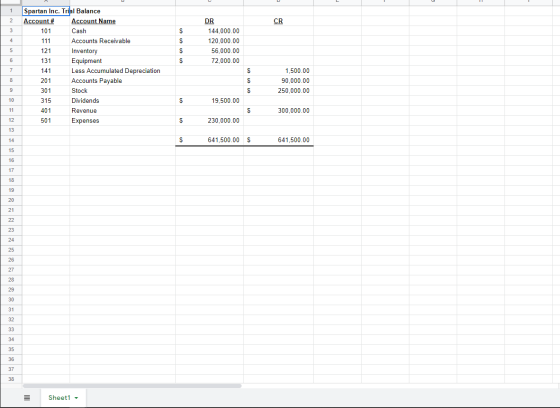Viewport: 560px width, 408px height.
Task: Select the 90,000.00 credit cell
Action: [x=279, y=81]
